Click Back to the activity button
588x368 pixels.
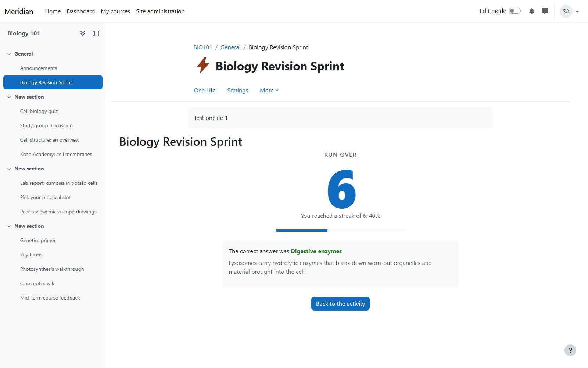(x=340, y=304)
